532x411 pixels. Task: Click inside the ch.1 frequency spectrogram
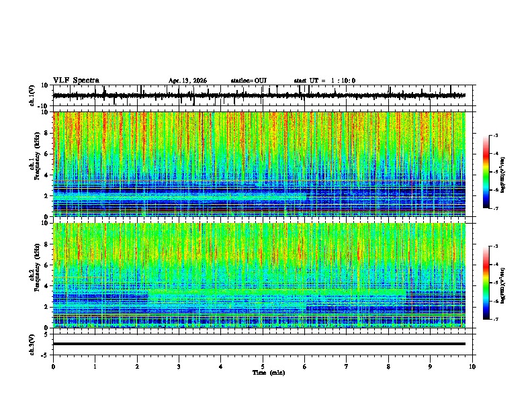pyautogui.click(x=259, y=164)
